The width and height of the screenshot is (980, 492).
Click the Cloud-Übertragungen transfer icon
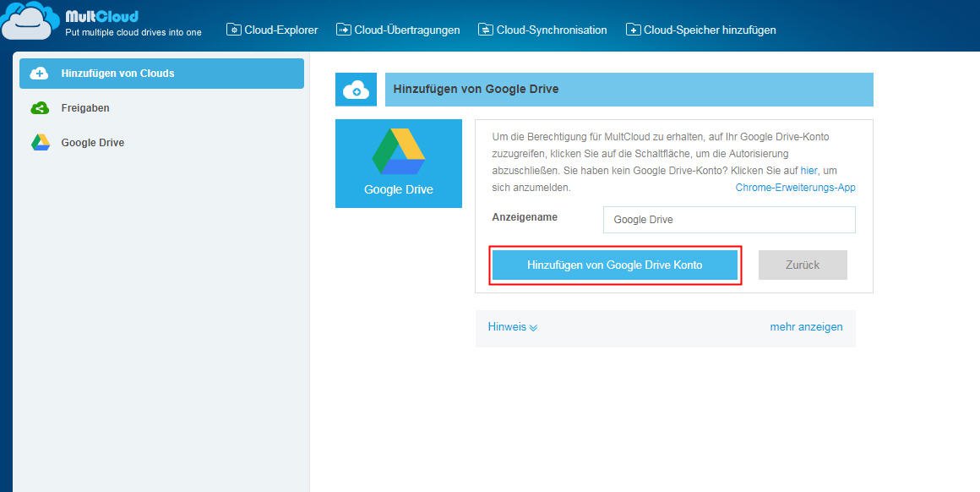point(344,30)
